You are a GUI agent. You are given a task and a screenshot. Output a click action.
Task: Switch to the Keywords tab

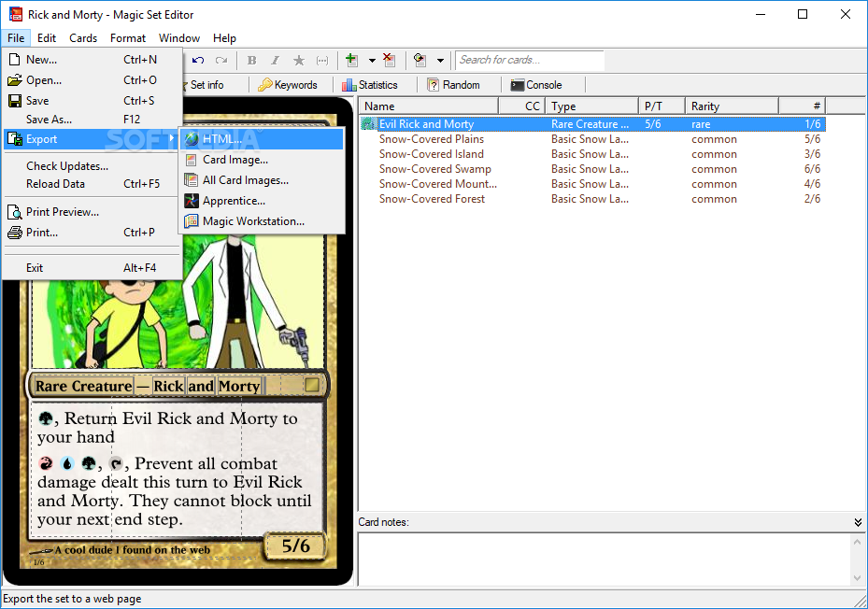[288, 85]
